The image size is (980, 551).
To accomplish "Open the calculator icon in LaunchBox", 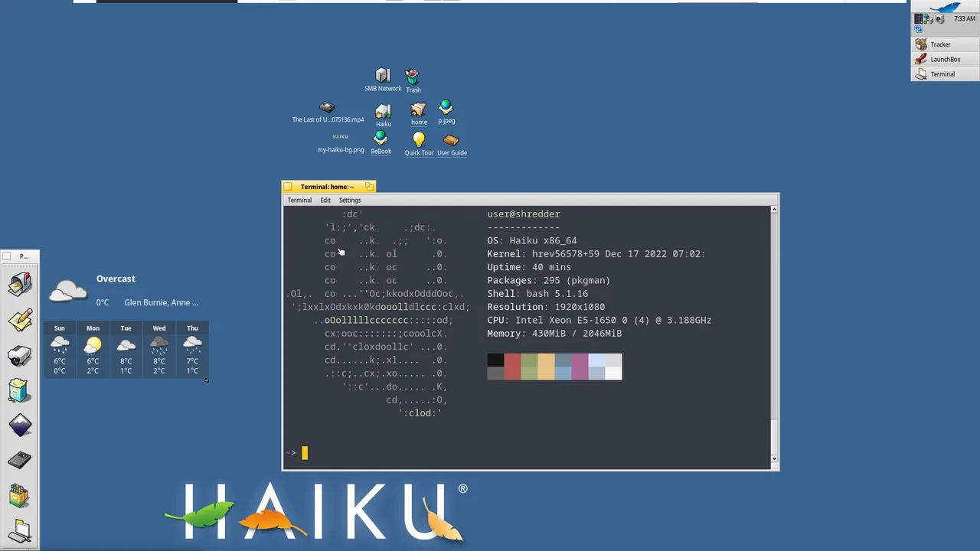I will click(20, 460).
